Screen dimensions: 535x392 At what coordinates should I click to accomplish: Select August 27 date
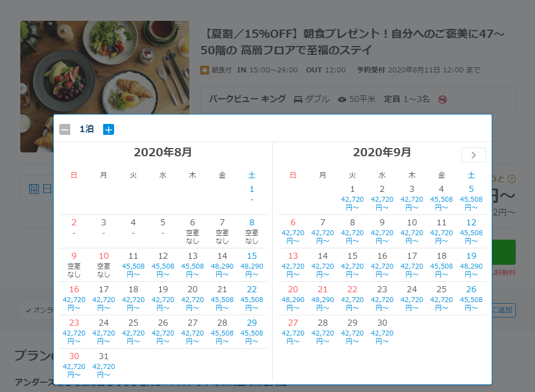click(x=193, y=332)
